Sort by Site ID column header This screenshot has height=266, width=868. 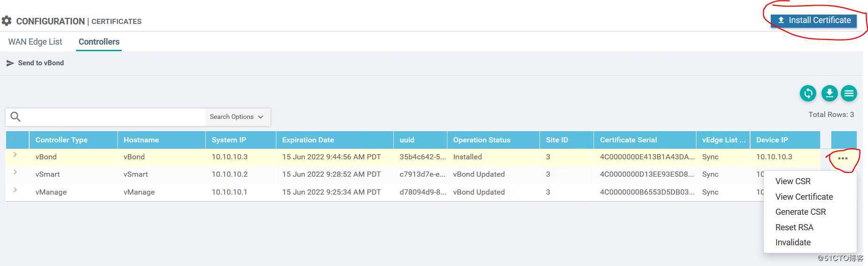click(567, 140)
